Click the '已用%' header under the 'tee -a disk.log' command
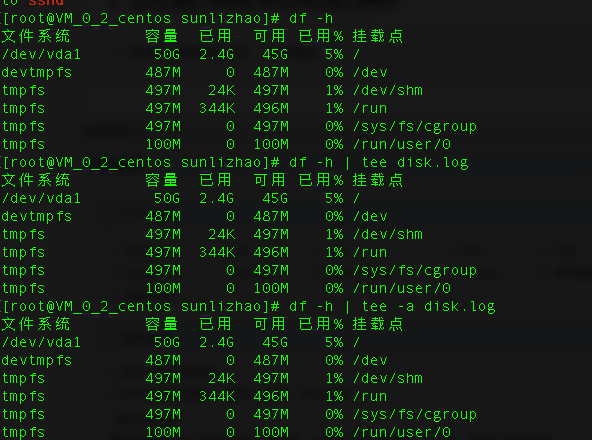592x440 pixels. click(321, 324)
